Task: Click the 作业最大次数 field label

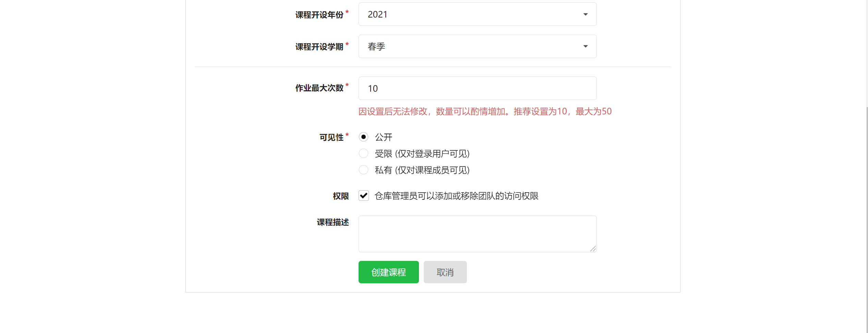Action: pyautogui.click(x=320, y=88)
